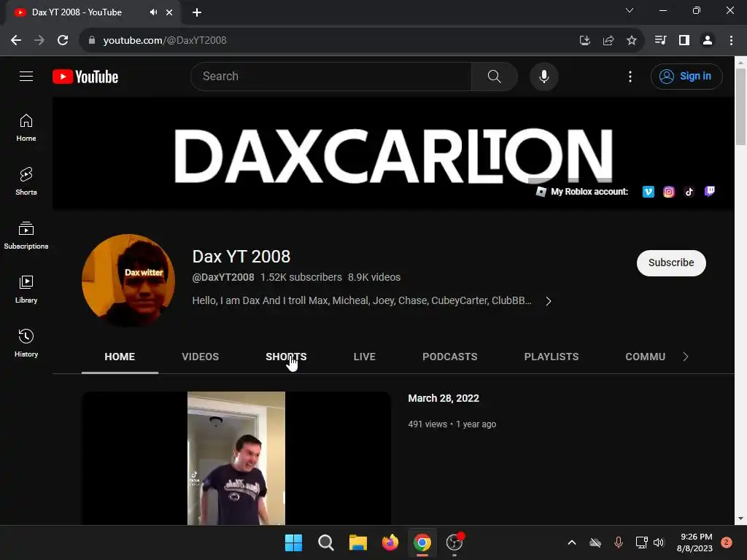Open YouTube settings three-dot menu
Image resolution: width=747 pixels, height=560 pixels.
pyautogui.click(x=630, y=76)
